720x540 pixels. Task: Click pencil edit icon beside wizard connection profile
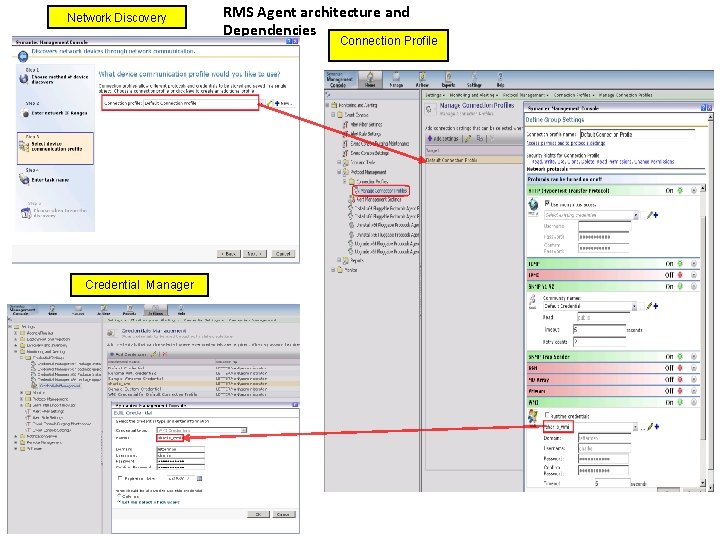pyautogui.click(x=270, y=103)
